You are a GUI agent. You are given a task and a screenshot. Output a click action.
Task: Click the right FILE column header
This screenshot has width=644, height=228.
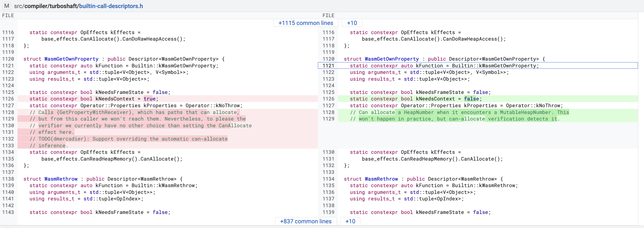pos(328,15)
